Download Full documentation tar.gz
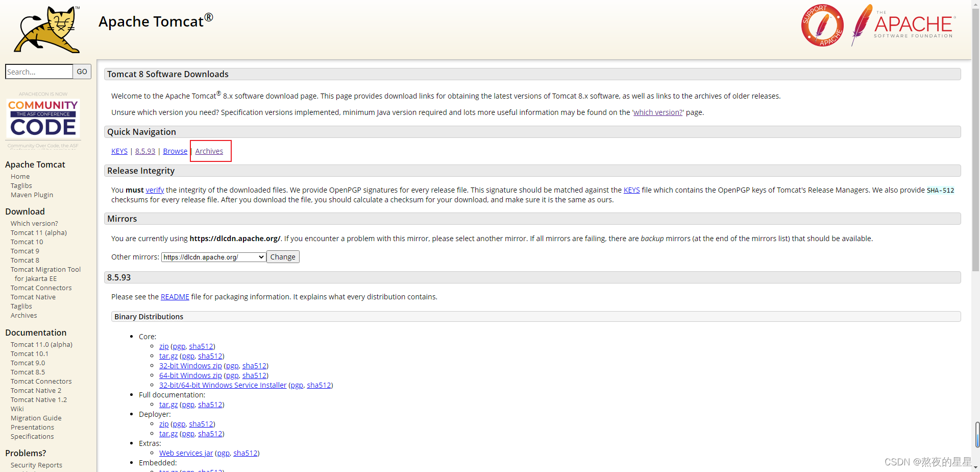This screenshot has height=472, width=980. click(x=168, y=405)
